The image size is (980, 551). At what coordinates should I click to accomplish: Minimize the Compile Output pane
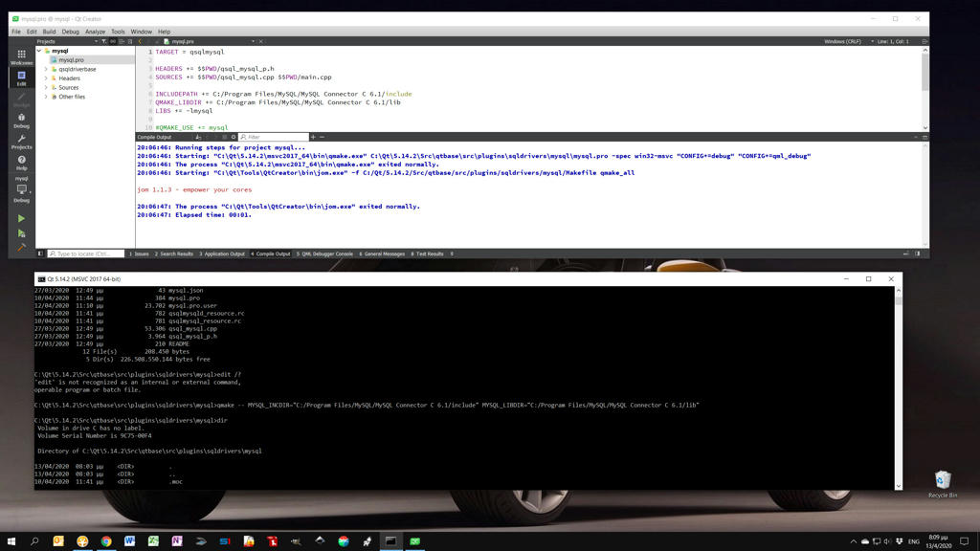925,137
